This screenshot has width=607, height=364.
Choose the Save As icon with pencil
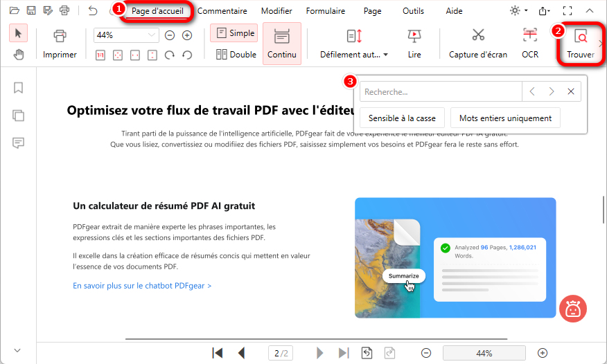48,10
